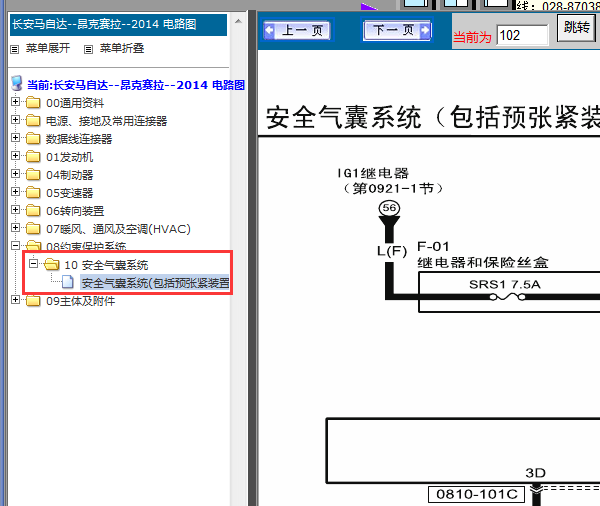Screen dimensions: 600x506
Task: Click the 01发动机 folder icon
Action: tap(33, 157)
